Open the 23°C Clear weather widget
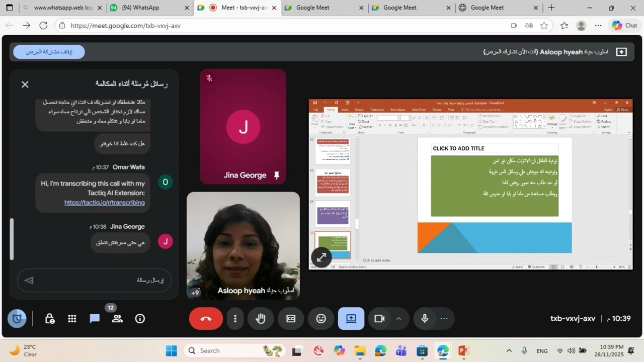Viewport: 644px width, 362px height. (x=24, y=350)
